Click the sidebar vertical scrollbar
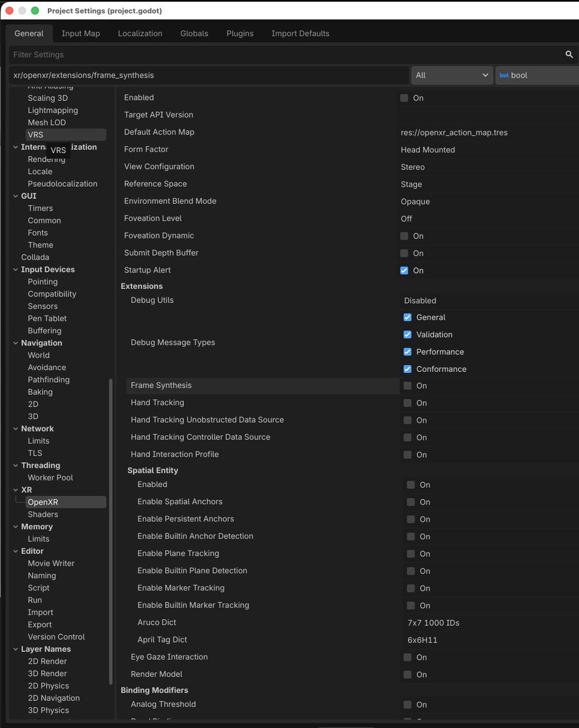The width and height of the screenshot is (579, 728). pos(110,531)
